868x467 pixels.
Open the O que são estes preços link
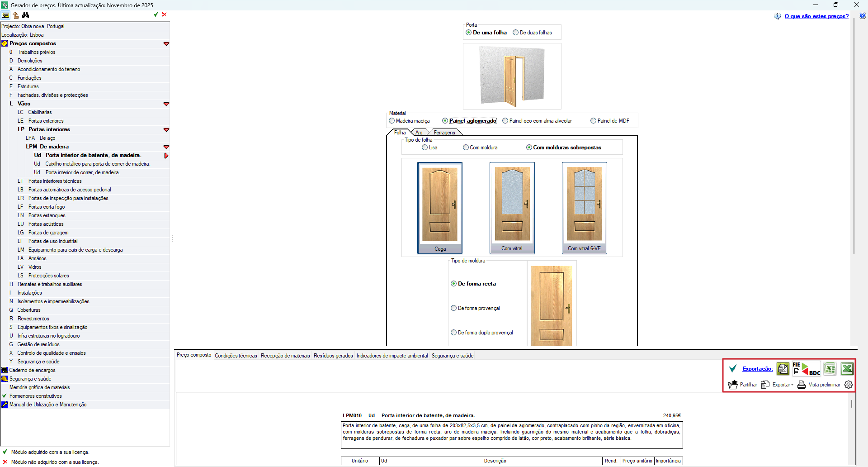(x=816, y=16)
